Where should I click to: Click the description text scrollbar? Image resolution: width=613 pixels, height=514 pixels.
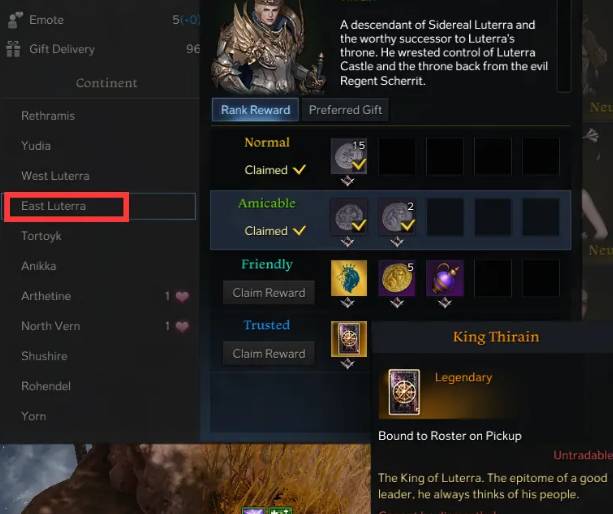coord(564,45)
